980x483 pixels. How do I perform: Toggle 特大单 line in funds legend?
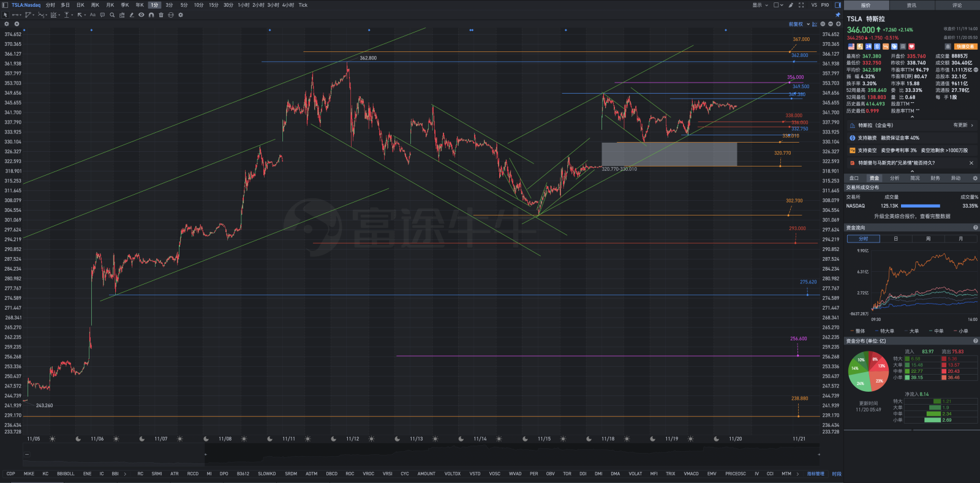click(x=885, y=331)
